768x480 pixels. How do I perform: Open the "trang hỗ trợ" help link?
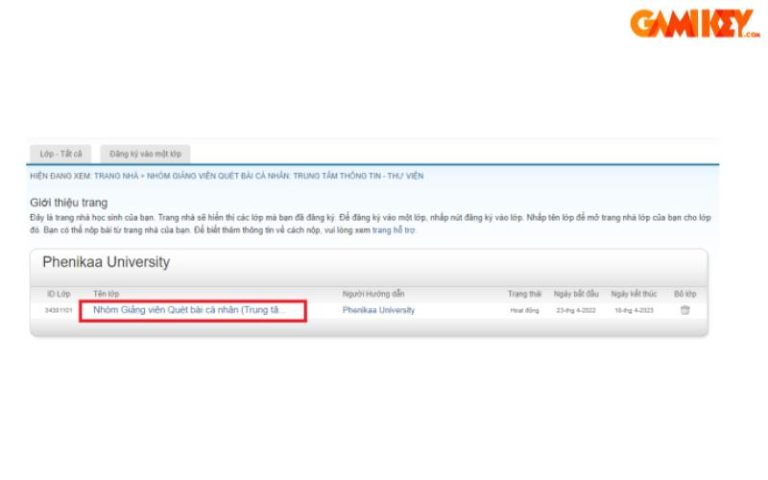pyautogui.click(x=393, y=230)
